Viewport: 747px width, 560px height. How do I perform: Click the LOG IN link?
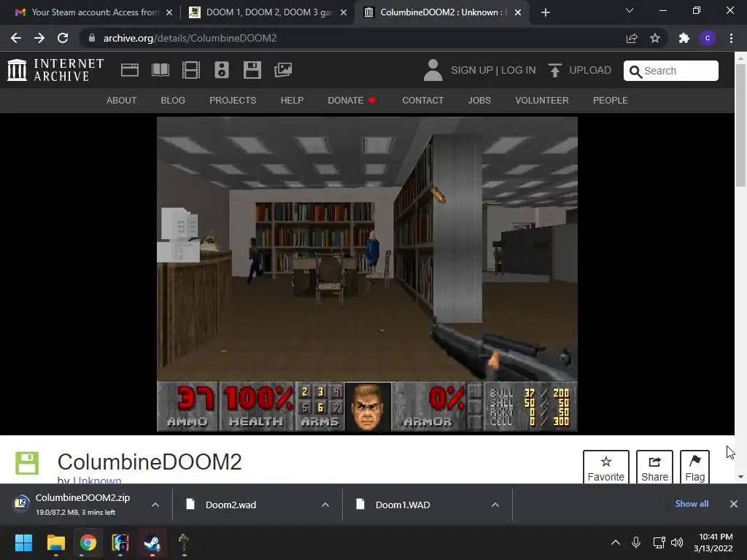point(519,70)
